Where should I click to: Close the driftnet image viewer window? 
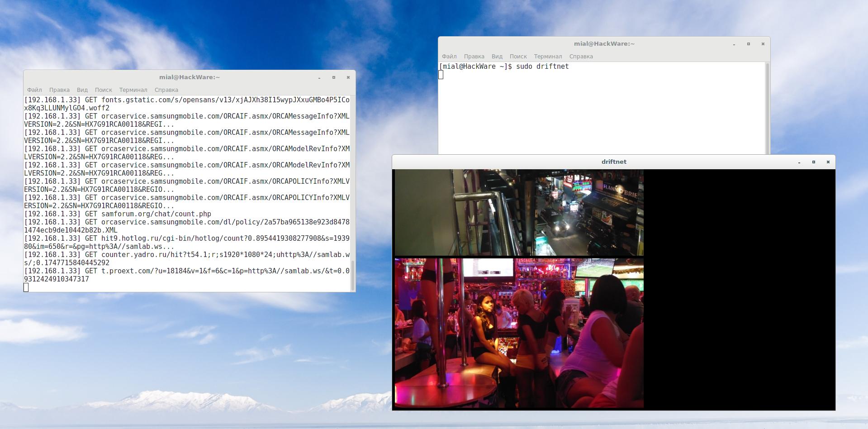828,162
